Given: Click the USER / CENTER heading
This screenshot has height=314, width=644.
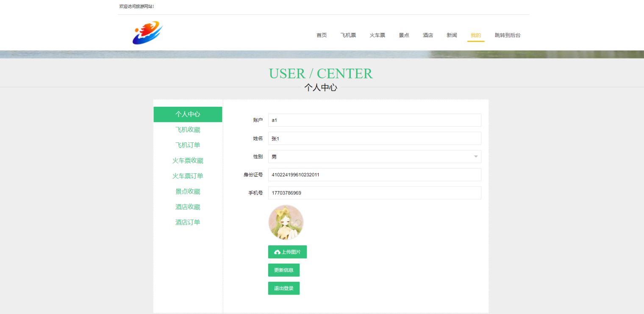Looking at the screenshot, I should tap(321, 73).
